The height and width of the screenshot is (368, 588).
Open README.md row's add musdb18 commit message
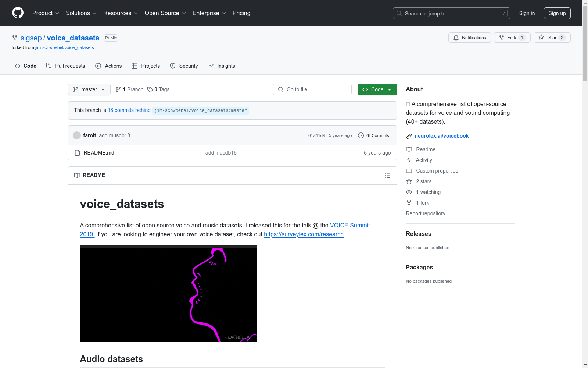[221, 153]
